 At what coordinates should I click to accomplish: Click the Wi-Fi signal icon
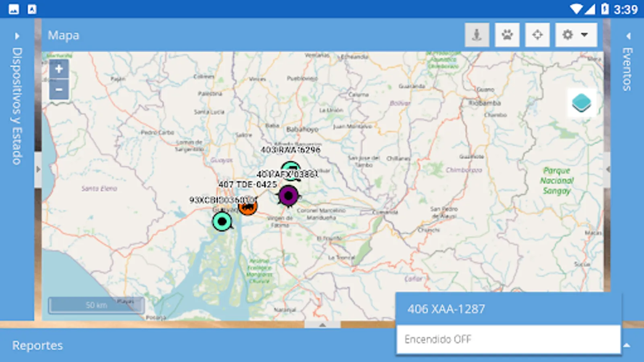pyautogui.click(x=576, y=9)
